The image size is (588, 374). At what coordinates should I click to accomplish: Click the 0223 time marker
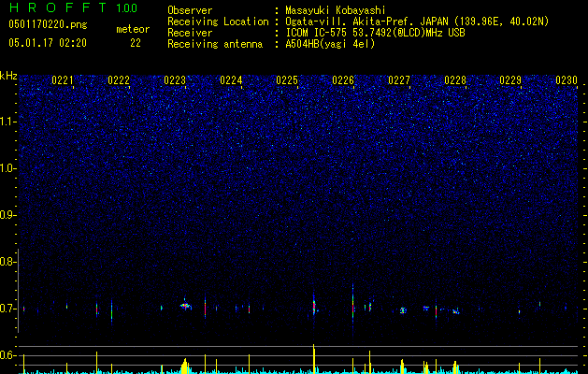tap(175, 80)
